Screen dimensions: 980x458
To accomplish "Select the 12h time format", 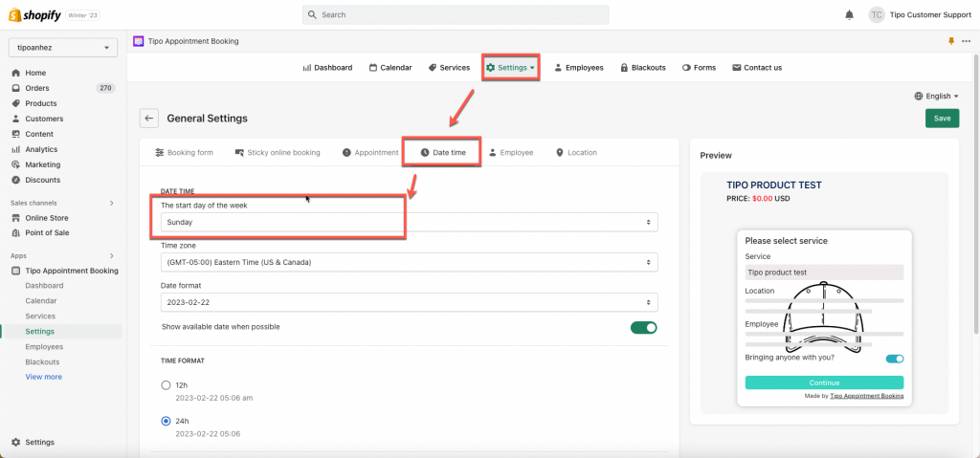I will (x=166, y=385).
